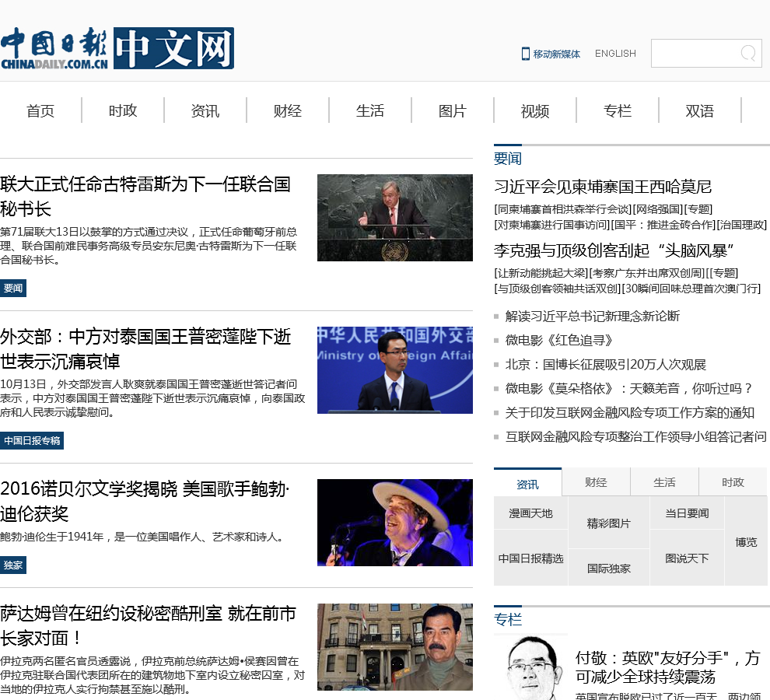Image resolution: width=770 pixels, height=700 pixels.
Task: Click the 要闻 tag under Guterres article
Action: pos(13,288)
